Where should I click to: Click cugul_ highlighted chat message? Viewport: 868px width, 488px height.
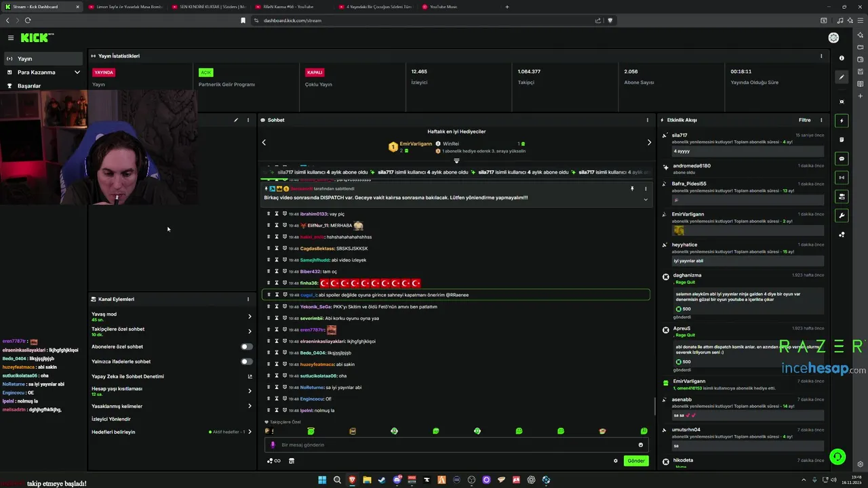[456, 295]
